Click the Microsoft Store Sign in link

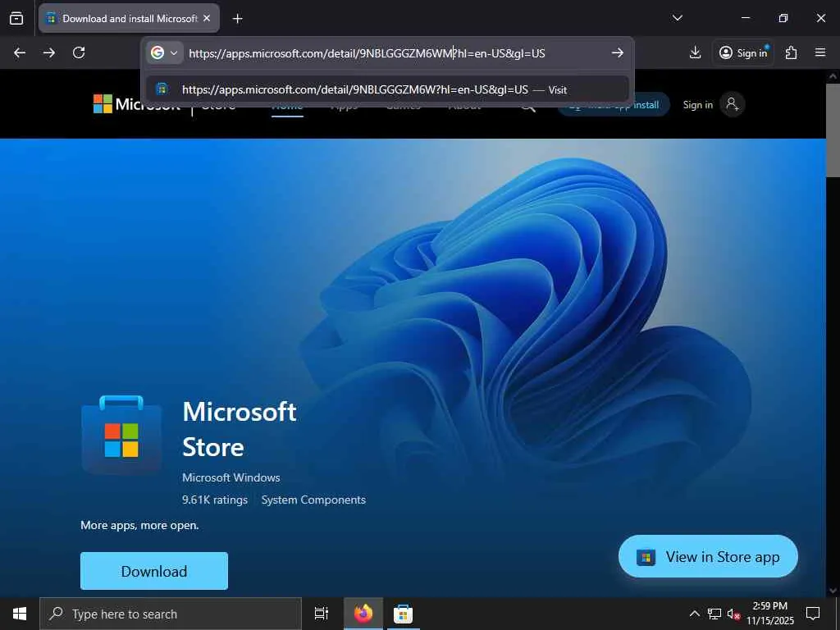click(697, 105)
